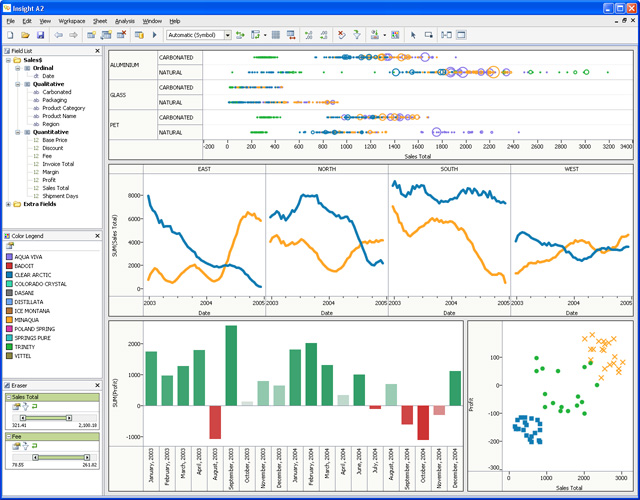
Task: Click the New document toolbar icon
Action: point(10,35)
